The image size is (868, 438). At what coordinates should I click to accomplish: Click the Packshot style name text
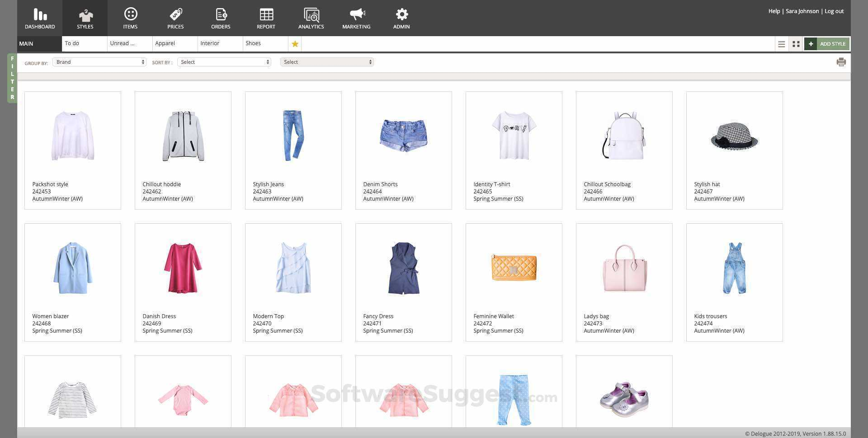tap(50, 184)
